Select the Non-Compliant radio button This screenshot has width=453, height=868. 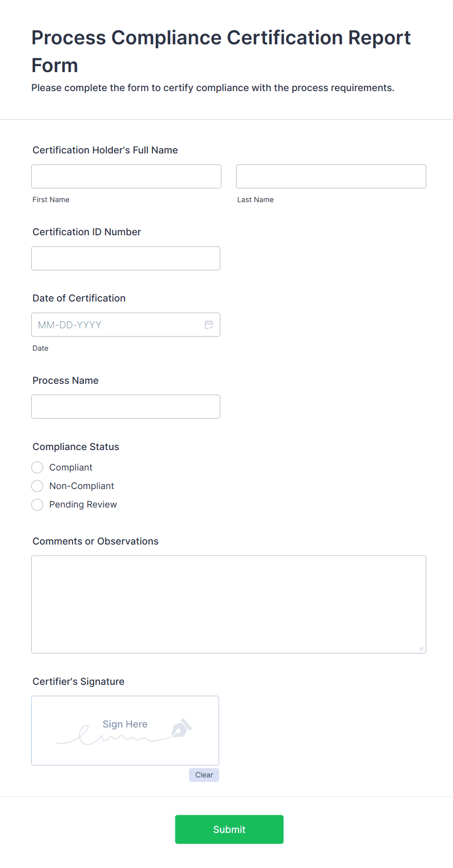point(37,486)
